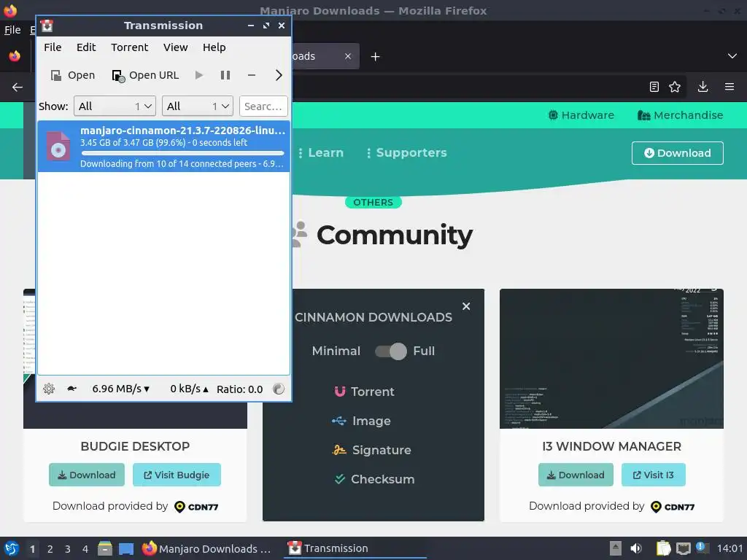
Task: Toggle Minimal/Full download switch
Action: click(391, 351)
